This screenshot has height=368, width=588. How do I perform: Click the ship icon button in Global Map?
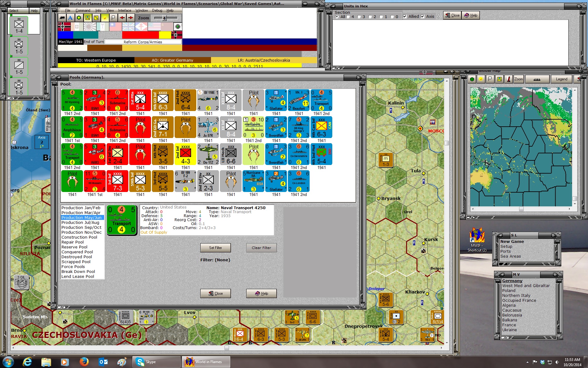[x=537, y=79]
